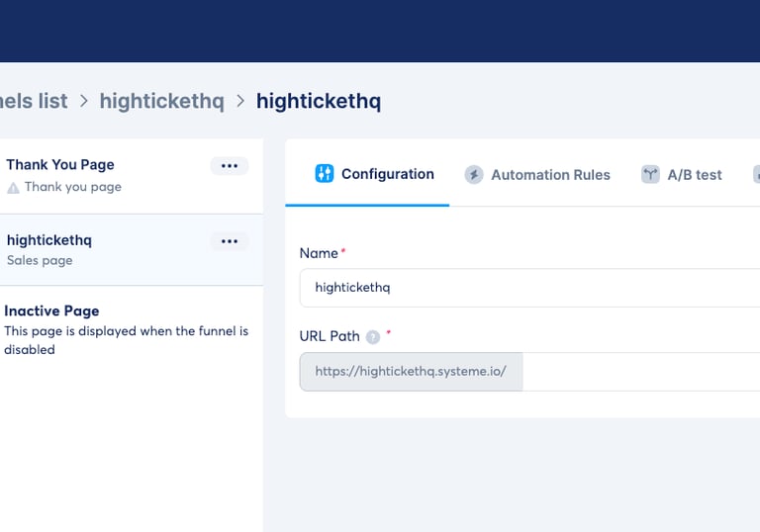Image resolution: width=760 pixels, height=532 pixels.
Task: Click the greyed systeme.io domain prefix box
Action: (411, 372)
